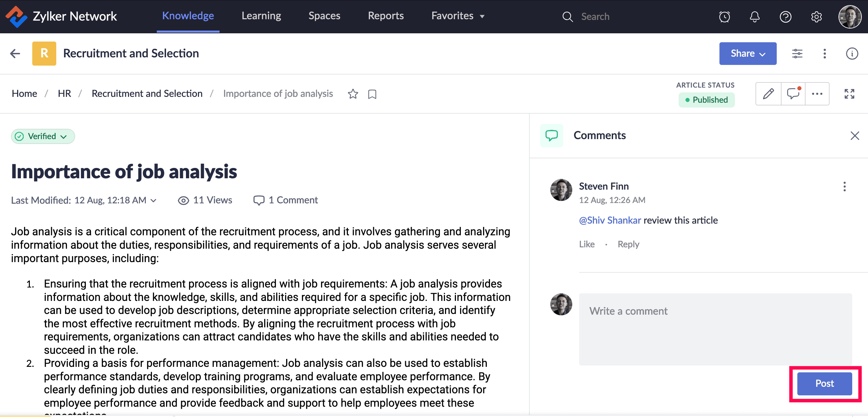Open the recent activity clock icon
This screenshot has height=417, width=868.
[x=725, y=16]
